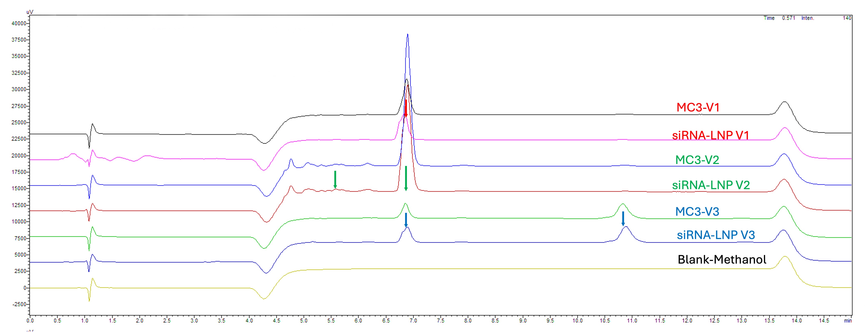This screenshot has height=332, width=868.
Task: Select the siRNA-LNP V2 label
Action: tap(711, 185)
